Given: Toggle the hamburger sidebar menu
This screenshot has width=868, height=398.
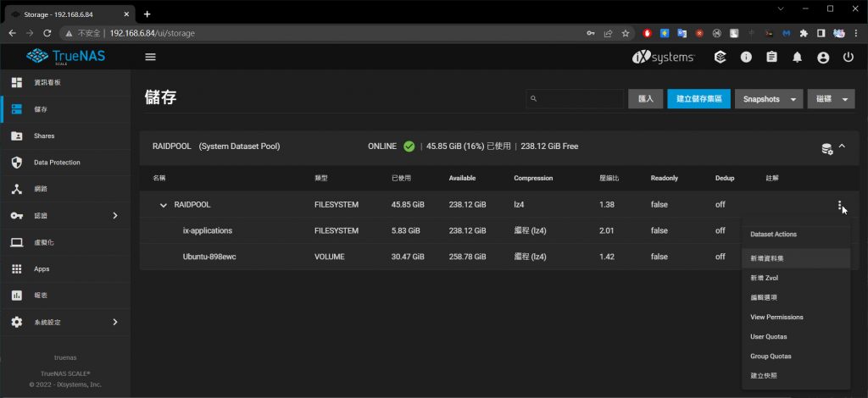Looking at the screenshot, I should click(151, 57).
